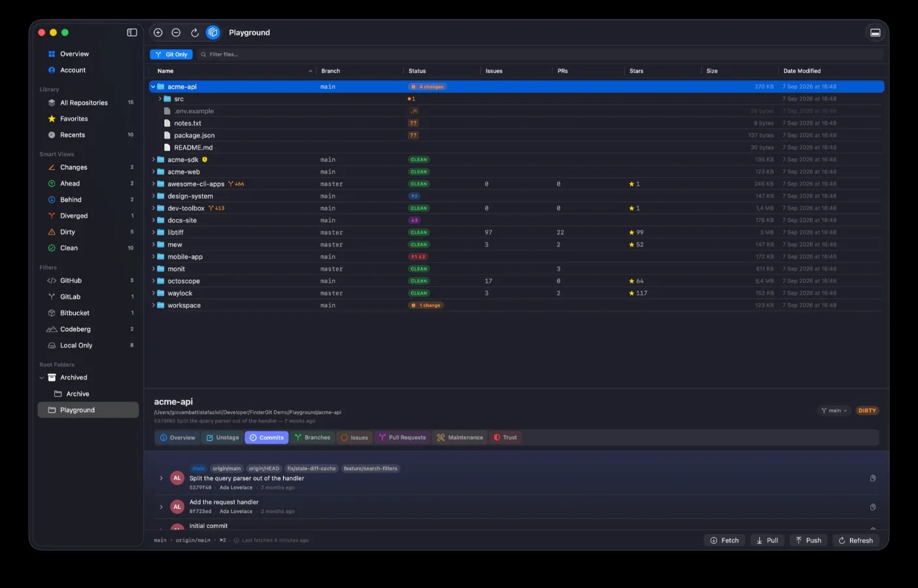The width and height of the screenshot is (918, 588).
Task: Expand the awesome-cli-apps repository
Action: [x=154, y=184]
